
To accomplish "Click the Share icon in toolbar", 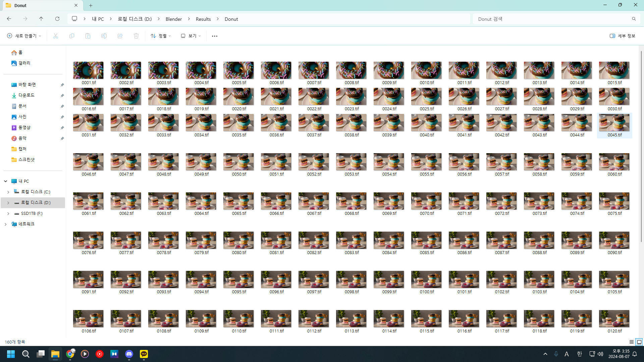I will [x=120, y=36].
